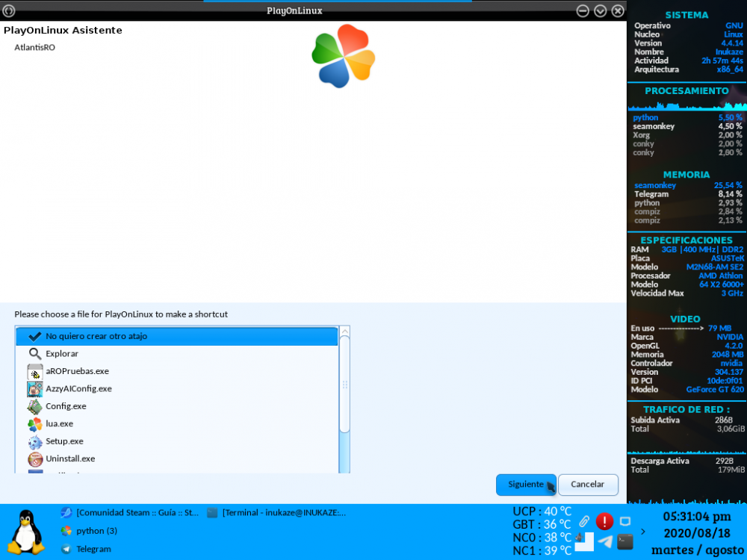The width and height of the screenshot is (747, 560).
Task: Switch to Comunidad Steam browser window
Action: (x=131, y=513)
